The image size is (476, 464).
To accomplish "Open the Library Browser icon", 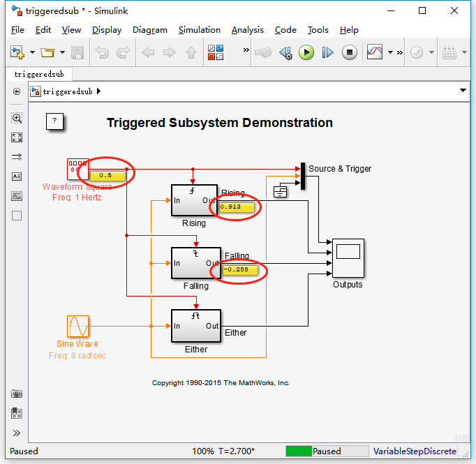I will coord(216,52).
